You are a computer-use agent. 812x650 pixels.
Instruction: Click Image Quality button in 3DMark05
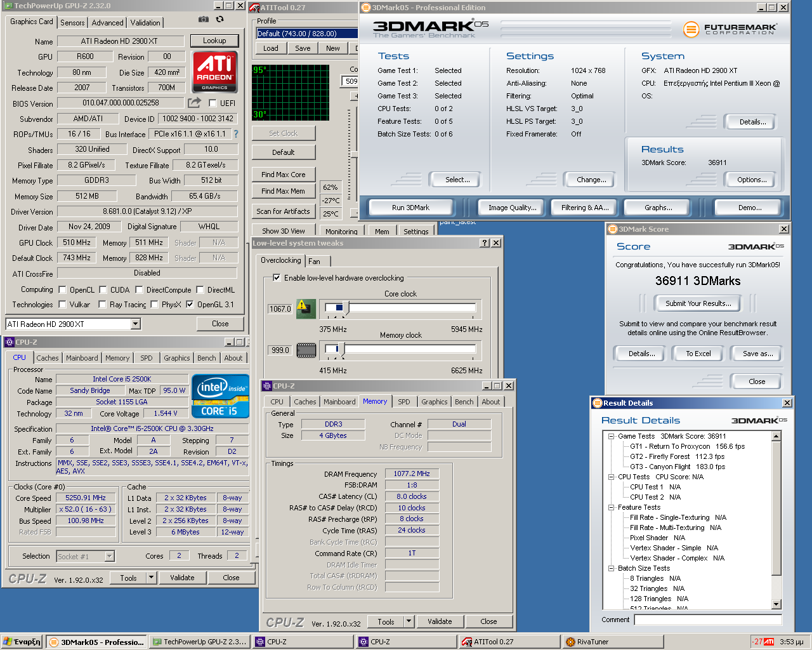(512, 208)
